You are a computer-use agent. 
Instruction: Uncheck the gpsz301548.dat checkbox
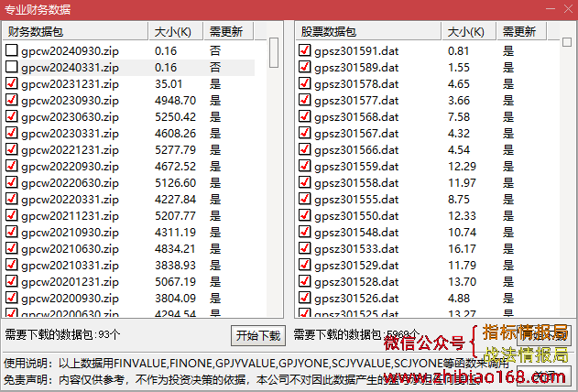coord(304,232)
